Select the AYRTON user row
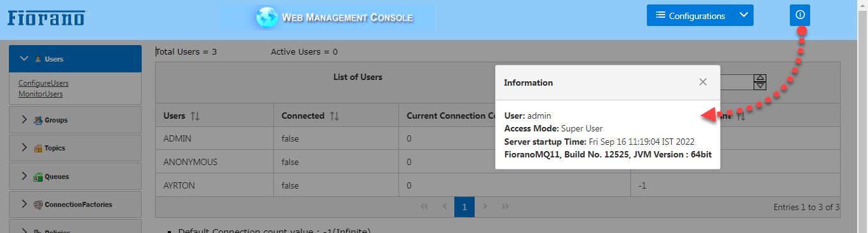This screenshot has width=868, height=233. pyautogui.click(x=498, y=185)
